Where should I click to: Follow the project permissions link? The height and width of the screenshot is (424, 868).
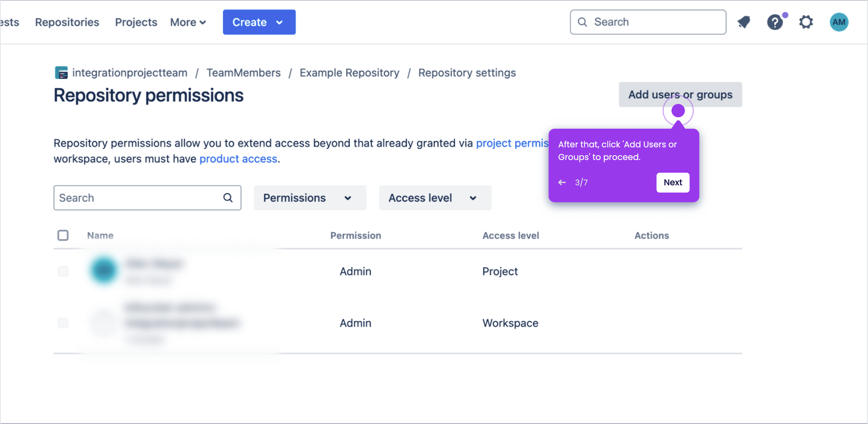point(512,143)
